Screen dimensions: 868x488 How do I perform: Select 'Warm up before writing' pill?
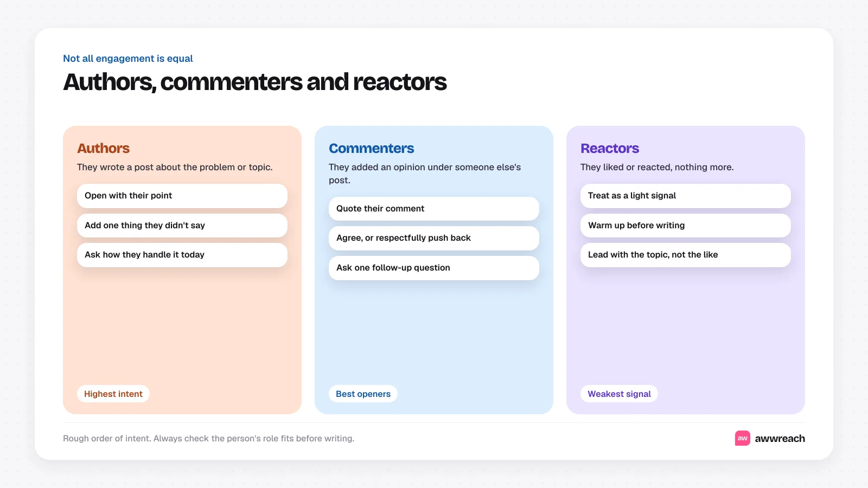(x=686, y=226)
